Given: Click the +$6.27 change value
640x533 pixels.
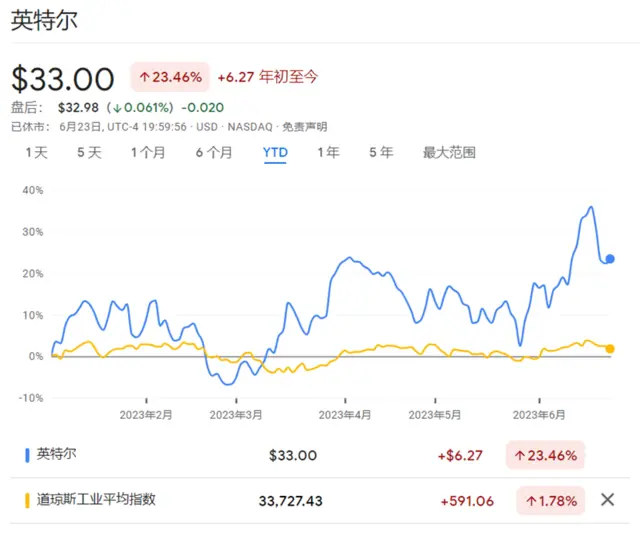Looking at the screenshot, I should [460, 455].
